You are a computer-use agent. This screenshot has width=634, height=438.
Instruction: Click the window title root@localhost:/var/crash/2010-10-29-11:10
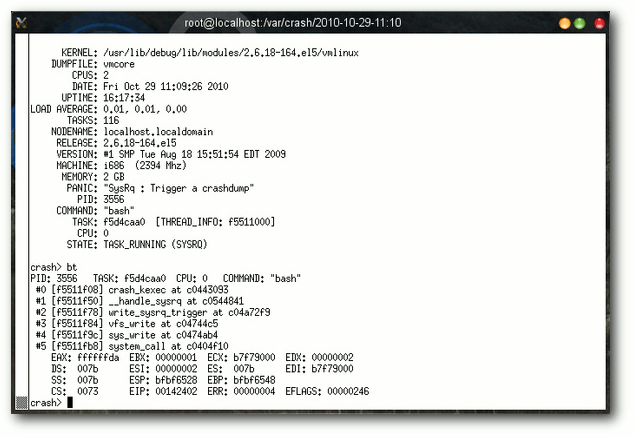[x=293, y=23]
